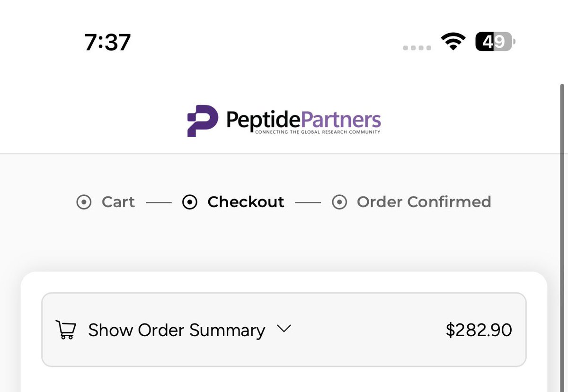The height and width of the screenshot is (392, 568).
Task: Click the Connecting the Global Research Community tagline
Action: (x=317, y=132)
